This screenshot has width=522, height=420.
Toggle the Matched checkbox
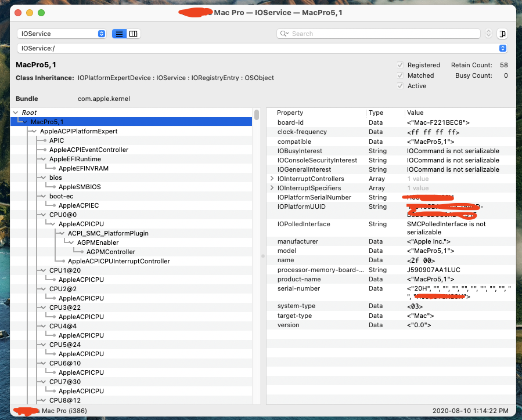(400, 75)
